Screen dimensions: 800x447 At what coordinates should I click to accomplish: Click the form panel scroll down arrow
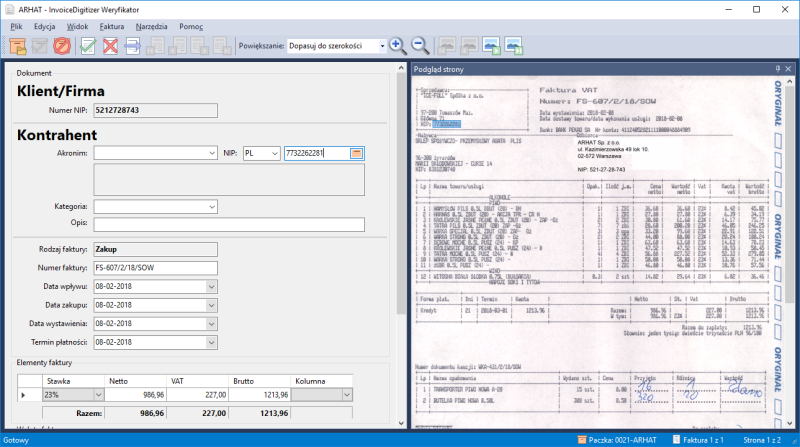(x=401, y=423)
